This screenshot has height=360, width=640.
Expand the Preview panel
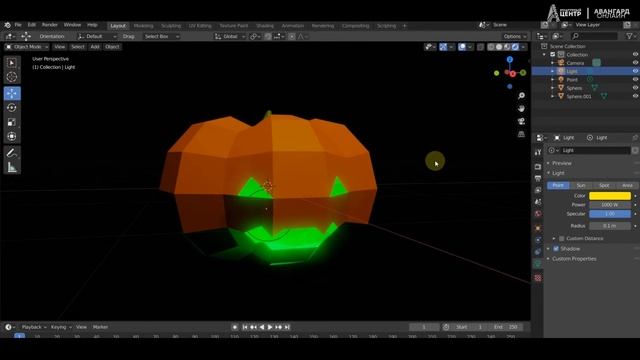click(x=562, y=163)
